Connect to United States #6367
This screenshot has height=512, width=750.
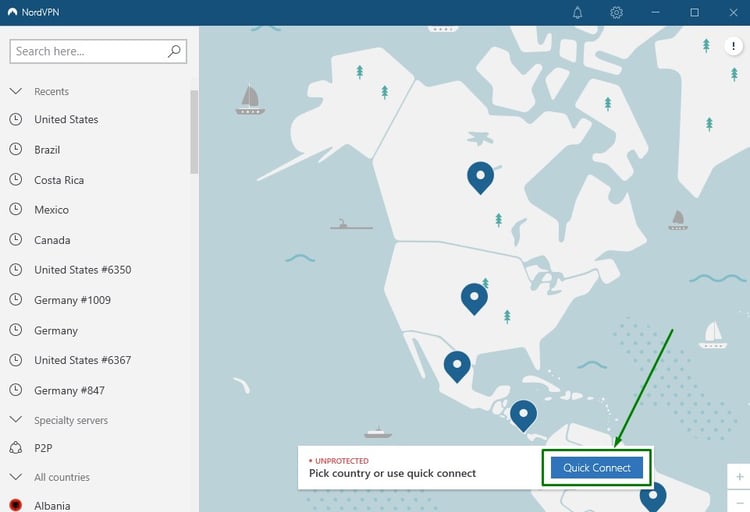82,360
